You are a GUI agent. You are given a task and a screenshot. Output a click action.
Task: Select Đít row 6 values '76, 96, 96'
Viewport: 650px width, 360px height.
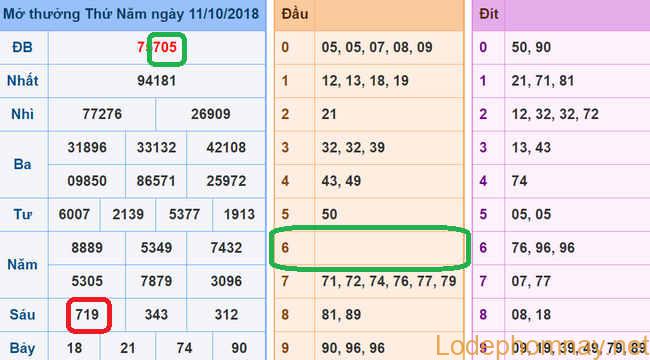pos(543,248)
